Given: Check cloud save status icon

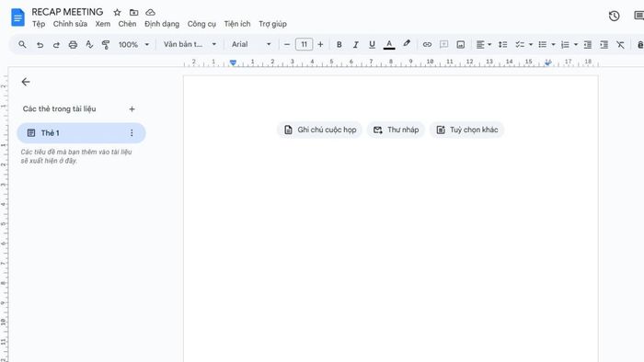Looking at the screenshot, I should pyautogui.click(x=150, y=12).
